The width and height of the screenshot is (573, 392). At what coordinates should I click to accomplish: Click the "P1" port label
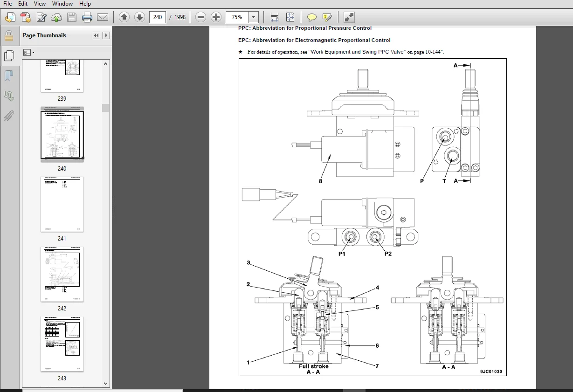coord(342,254)
